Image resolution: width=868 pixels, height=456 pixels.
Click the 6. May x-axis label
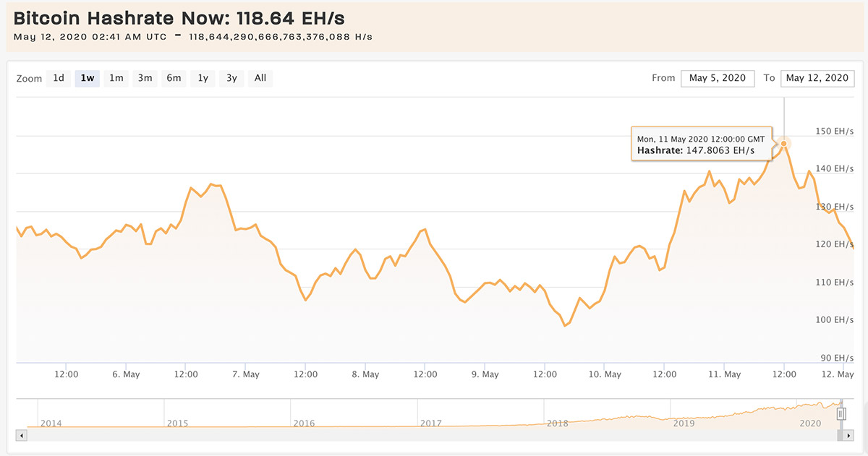click(126, 374)
